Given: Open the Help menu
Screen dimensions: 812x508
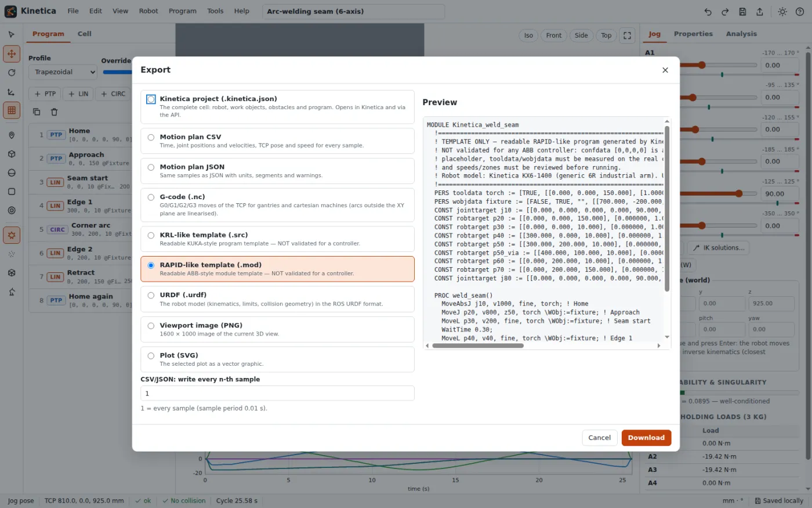Looking at the screenshot, I should tap(242, 11).
